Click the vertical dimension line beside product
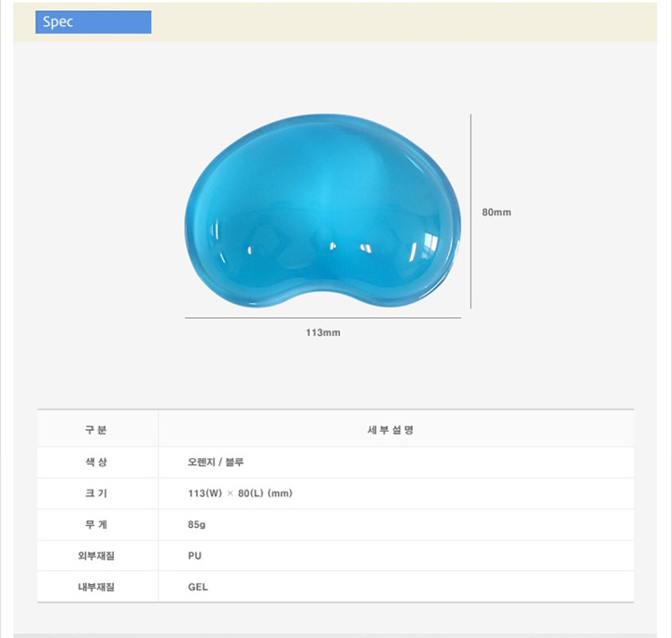672x638 pixels. point(470,211)
